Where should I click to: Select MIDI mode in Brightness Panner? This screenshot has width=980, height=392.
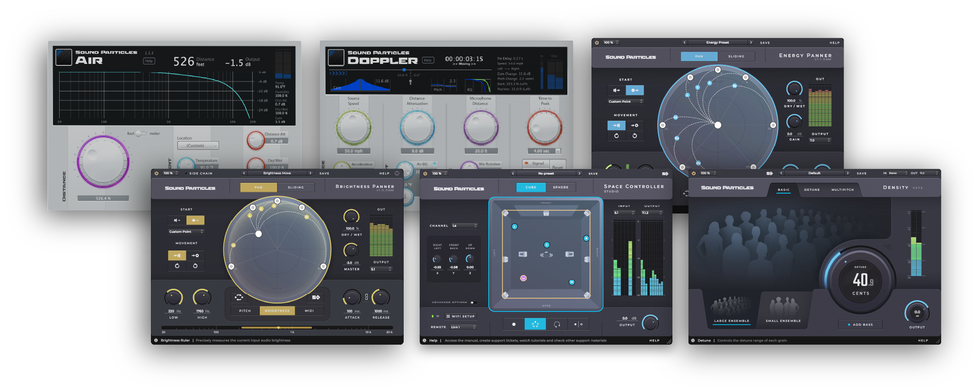pos(309,311)
